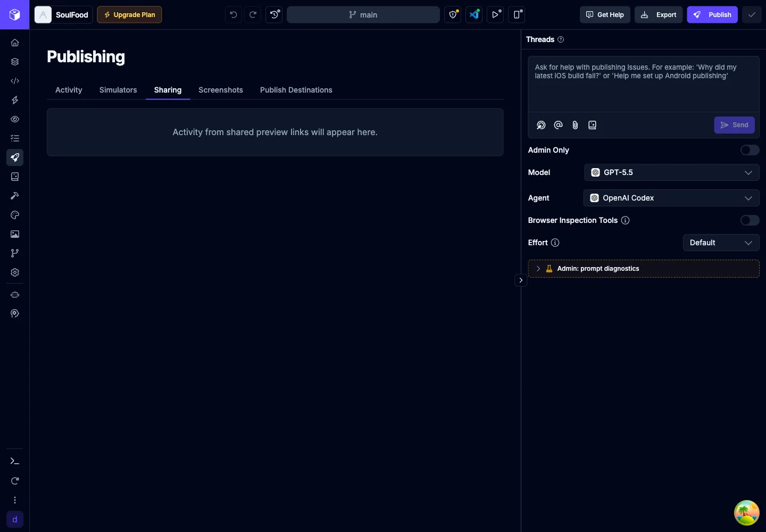Switch to the Screenshots tab
The width and height of the screenshot is (766, 532).
[x=221, y=90]
